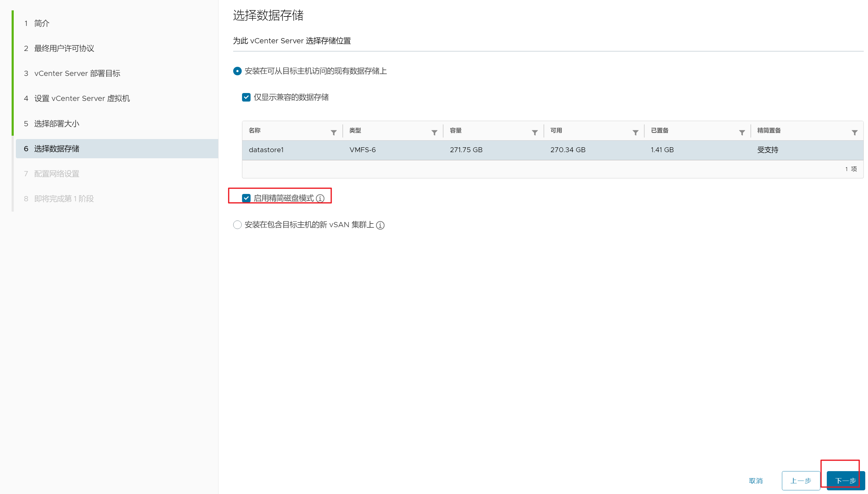Click the filter icon on the 容量 column

click(x=534, y=133)
